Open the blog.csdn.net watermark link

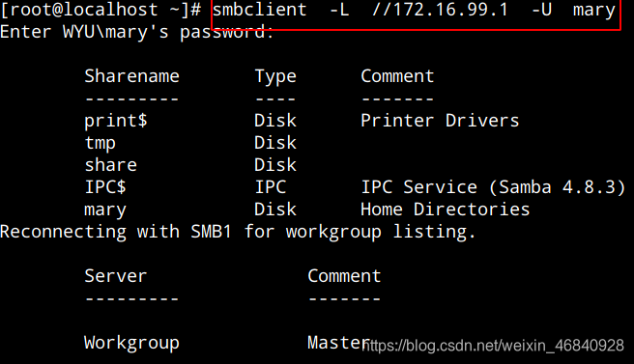[493, 346]
